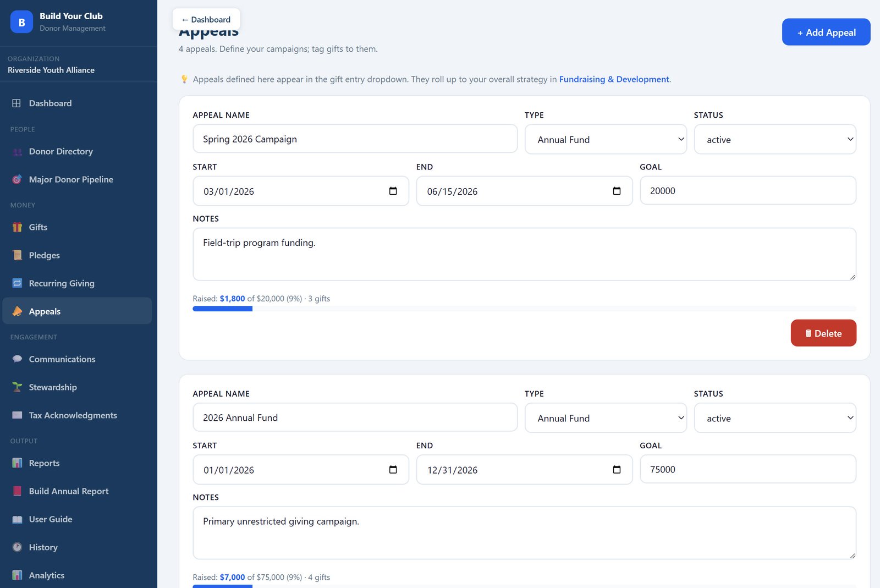Screen dimensions: 880x588
Task: Open calendar picker for 2026 Annual Fund end date
Action: pos(617,470)
